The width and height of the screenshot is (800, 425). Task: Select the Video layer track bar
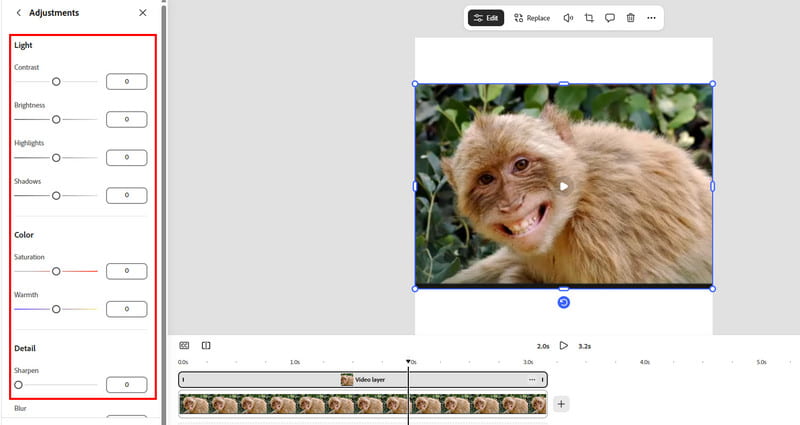pos(363,380)
